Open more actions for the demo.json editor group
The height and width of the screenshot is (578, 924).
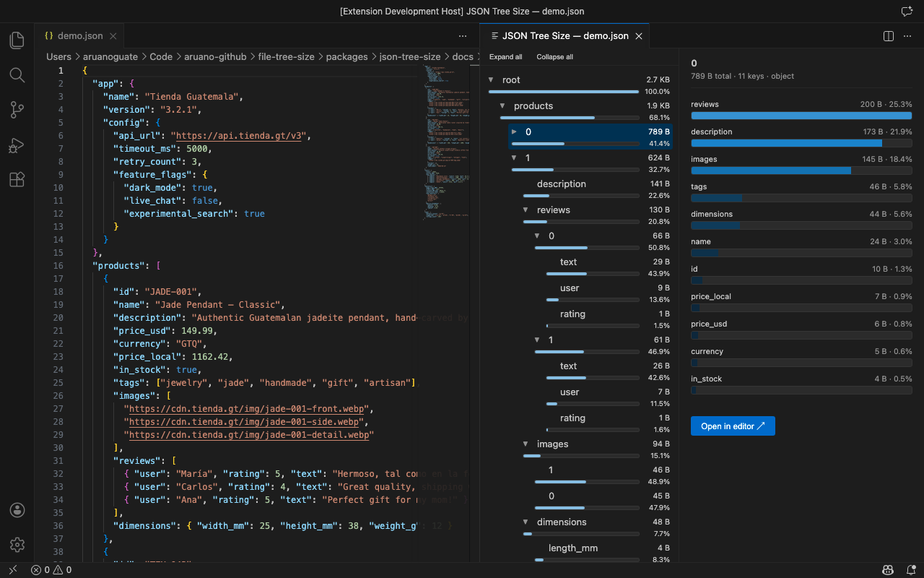(x=463, y=36)
